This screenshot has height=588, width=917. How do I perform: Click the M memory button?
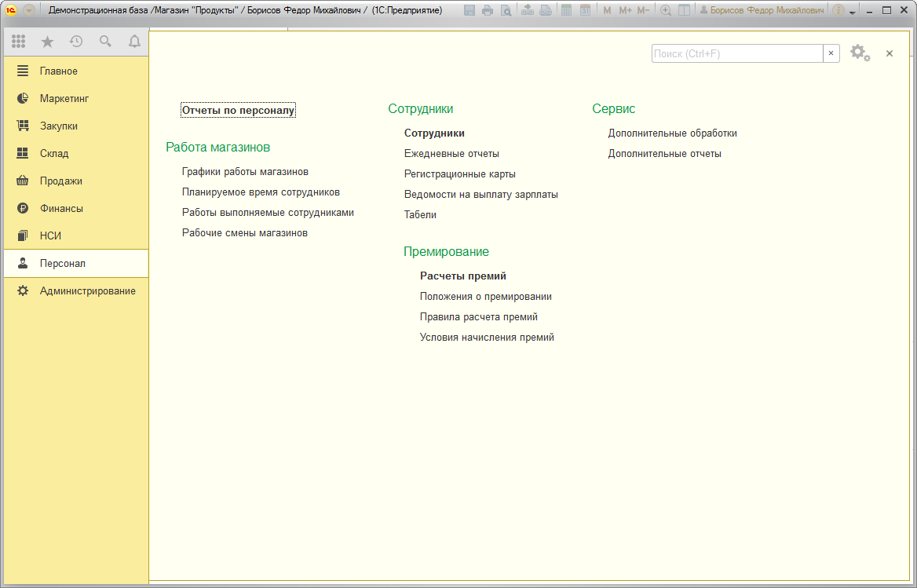point(607,10)
